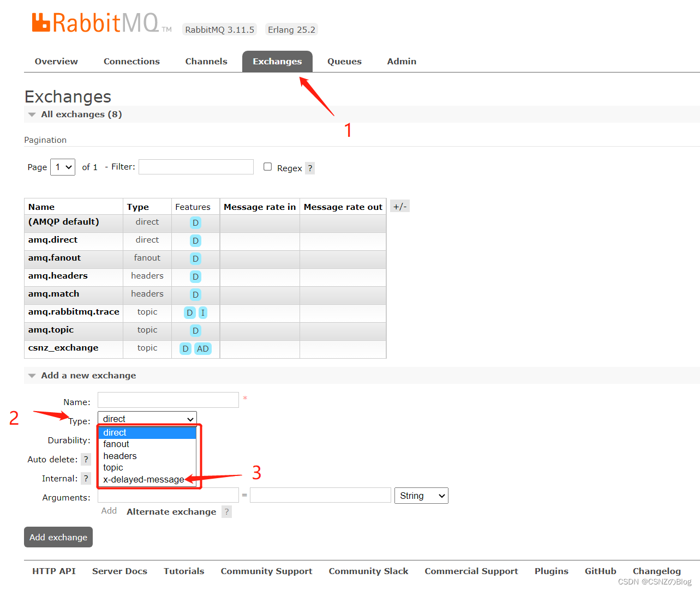Image resolution: width=700 pixels, height=591 pixels.
Task: Open the Server Docs footer link
Action: point(119,571)
